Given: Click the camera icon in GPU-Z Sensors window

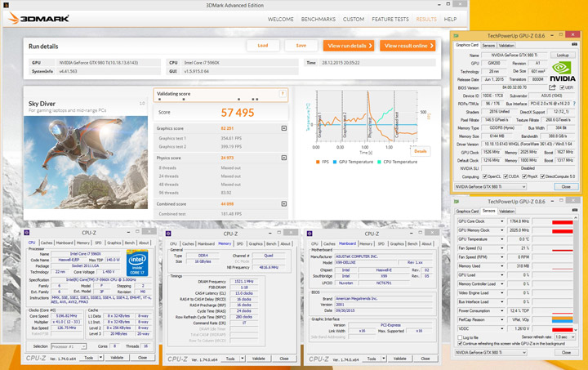Looking at the screenshot, I should (x=574, y=210).
